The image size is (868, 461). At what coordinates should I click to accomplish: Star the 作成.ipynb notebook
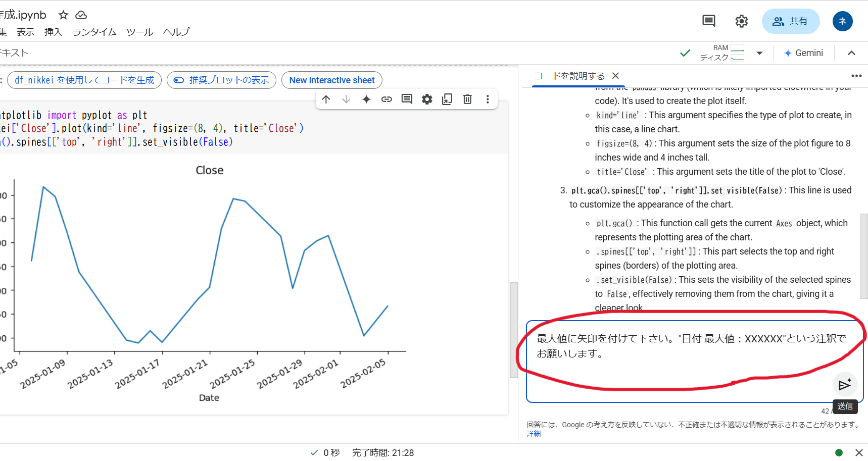pos(63,15)
